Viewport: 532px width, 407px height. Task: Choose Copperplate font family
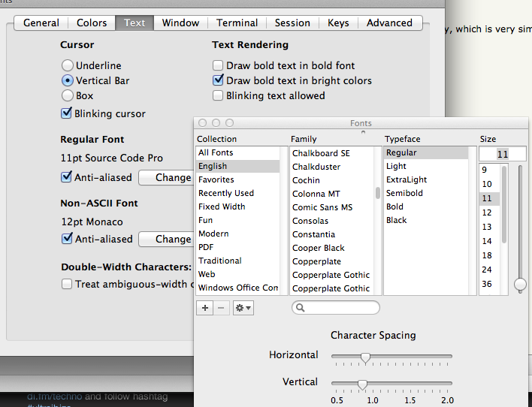pos(332,261)
